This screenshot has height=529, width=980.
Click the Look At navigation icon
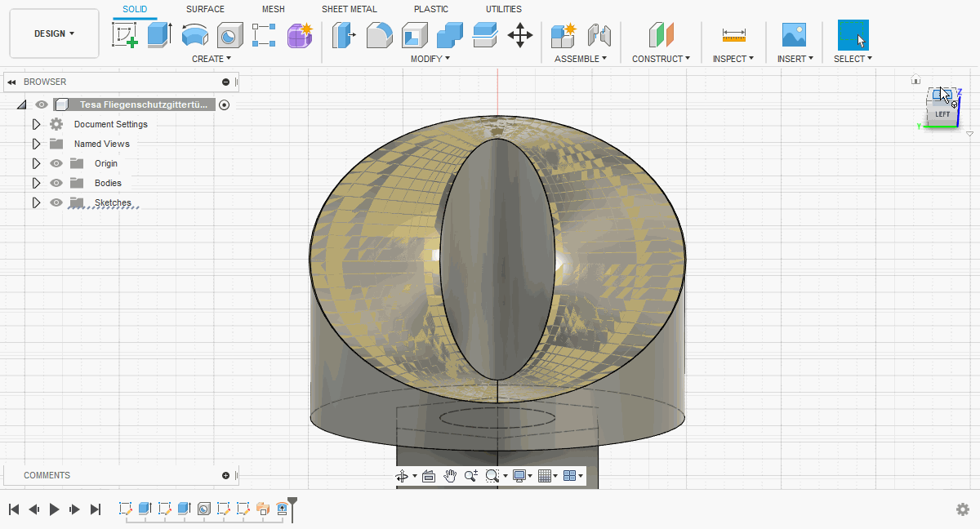(x=429, y=476)
